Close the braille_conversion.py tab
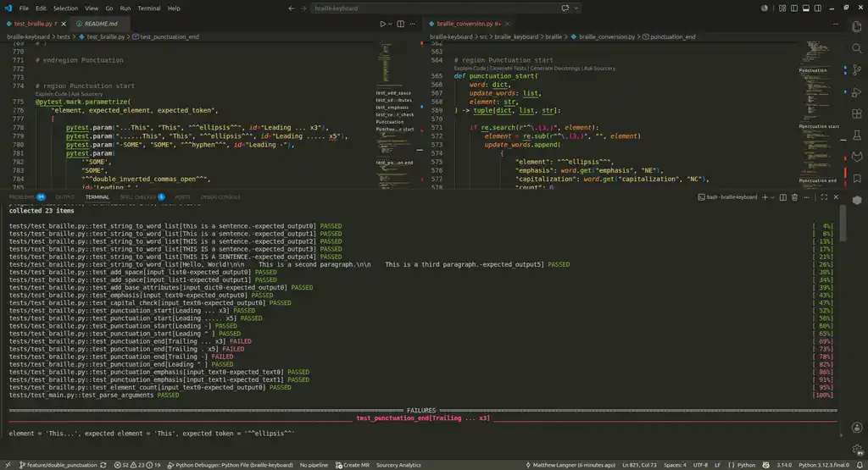868x470 pixels. point(507,24)
